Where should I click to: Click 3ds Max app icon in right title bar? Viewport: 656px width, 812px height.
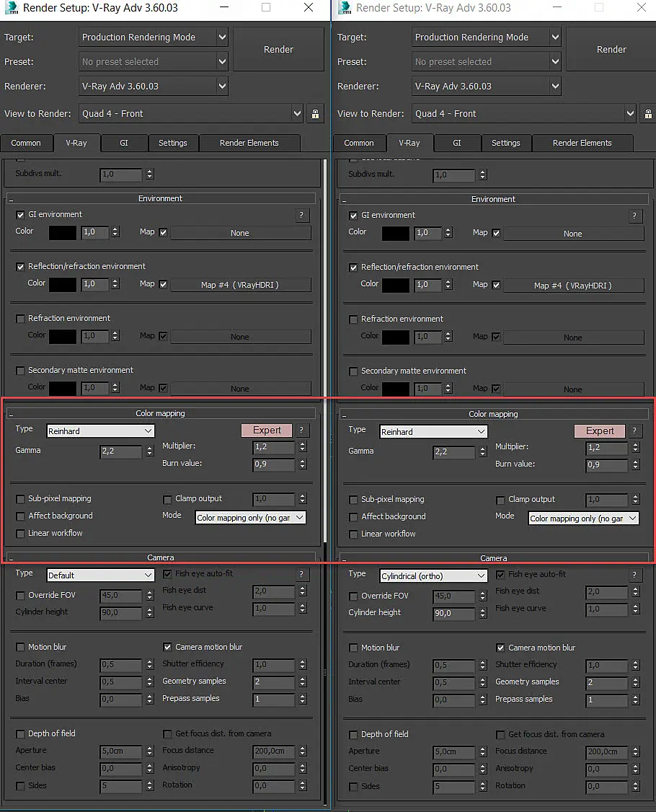point(344,7)
